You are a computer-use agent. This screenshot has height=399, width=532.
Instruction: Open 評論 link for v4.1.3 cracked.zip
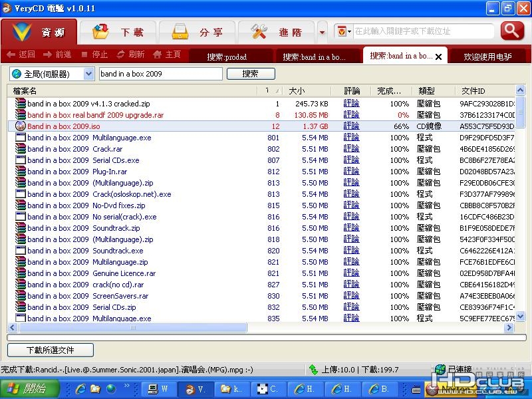(351, 103)
